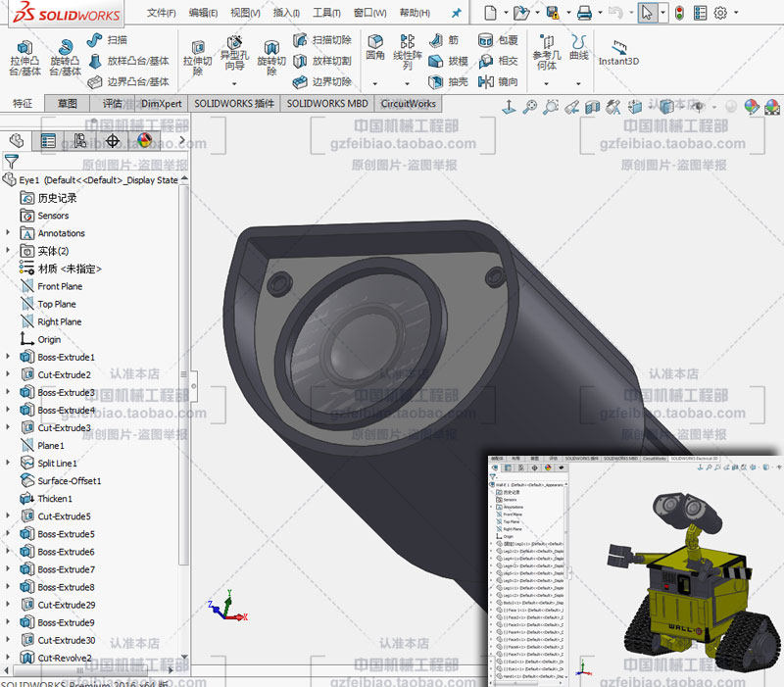
Task: Open the 帮助(H) menu
Action: tap(415, 13)
